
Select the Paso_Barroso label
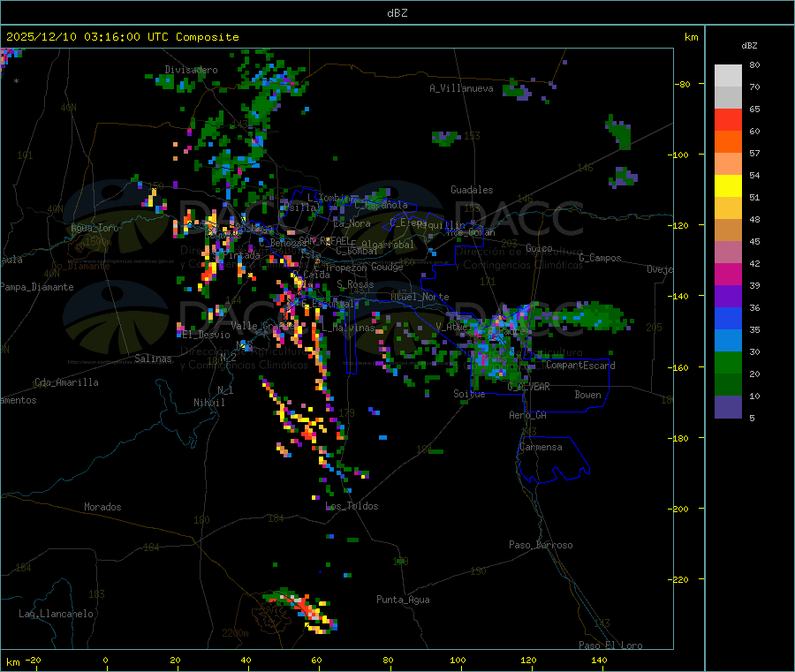(541, 545)
